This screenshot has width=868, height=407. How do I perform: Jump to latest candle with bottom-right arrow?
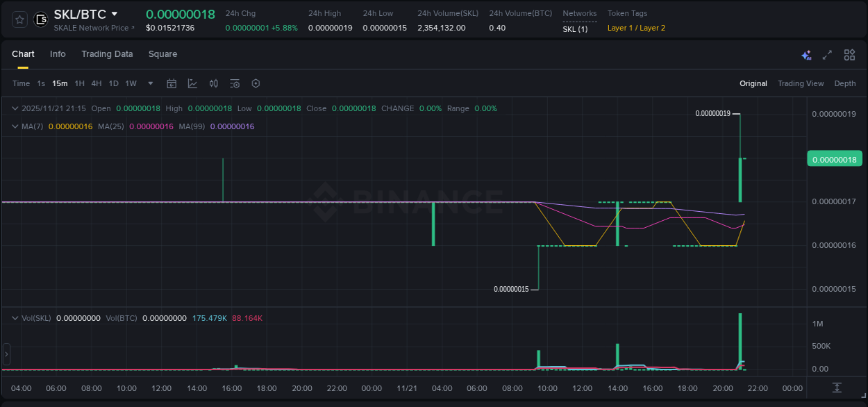[x=835, y=389]
